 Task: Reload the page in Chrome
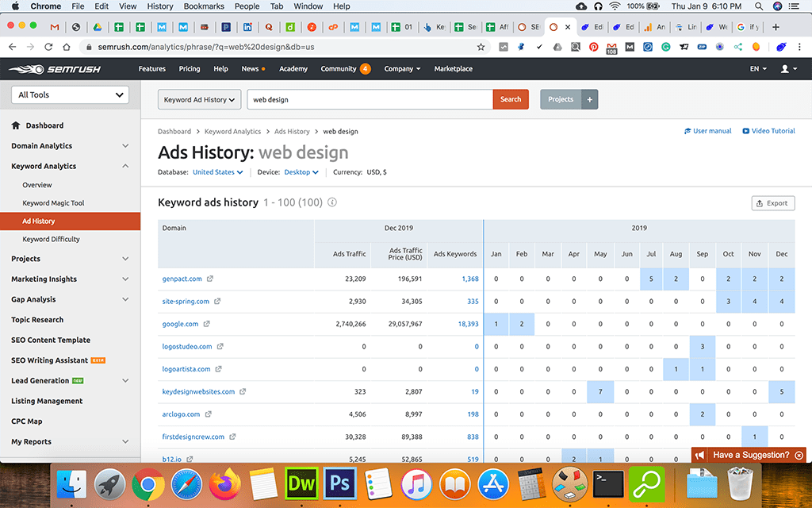pyautogui.click(x=48, y=47)
